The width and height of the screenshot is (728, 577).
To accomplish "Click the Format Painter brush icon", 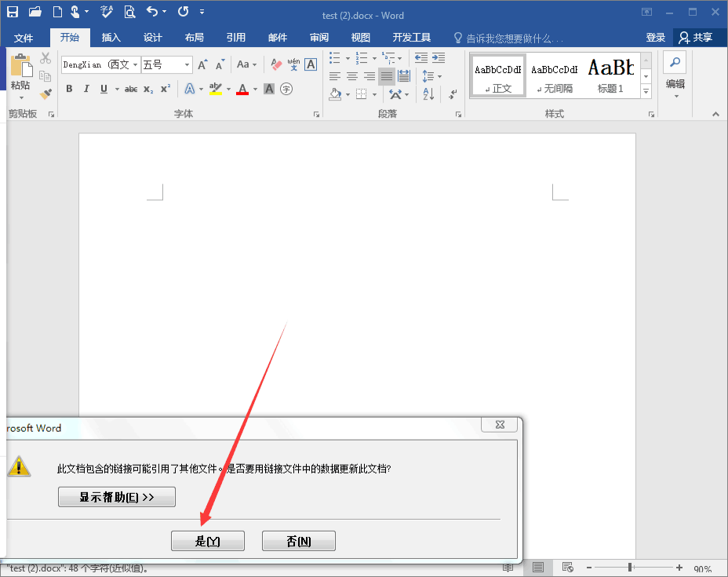I will [45, 93].
